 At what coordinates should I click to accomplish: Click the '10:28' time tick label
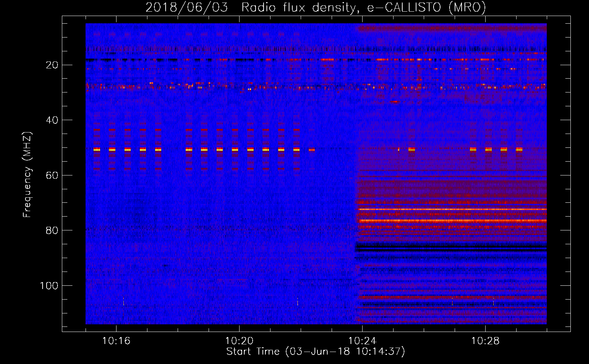(485, 341)
